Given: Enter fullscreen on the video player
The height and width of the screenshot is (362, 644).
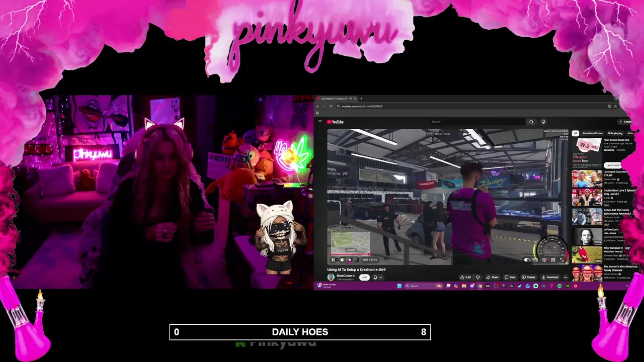Looking at the screenshot, I should [x=561, y=260].
